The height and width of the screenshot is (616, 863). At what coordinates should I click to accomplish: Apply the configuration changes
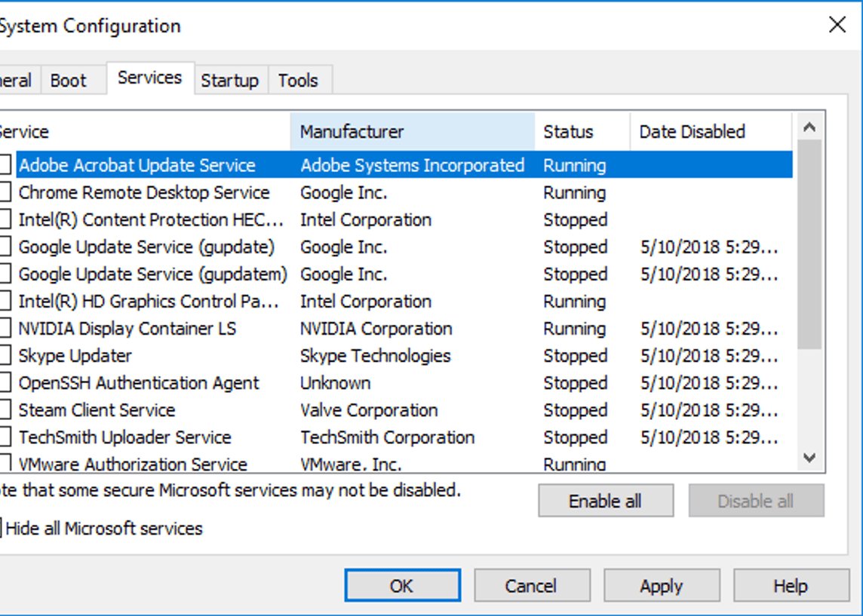(x=662, y=586)
